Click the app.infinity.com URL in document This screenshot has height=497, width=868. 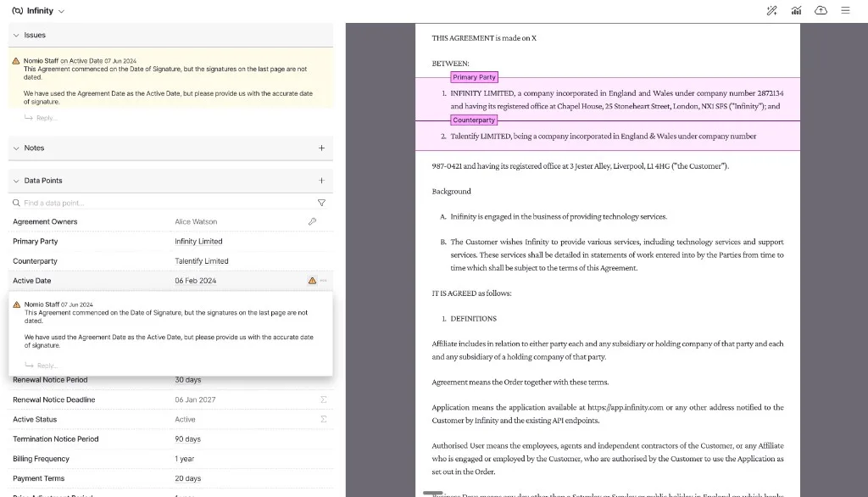[x=625, y=407]
